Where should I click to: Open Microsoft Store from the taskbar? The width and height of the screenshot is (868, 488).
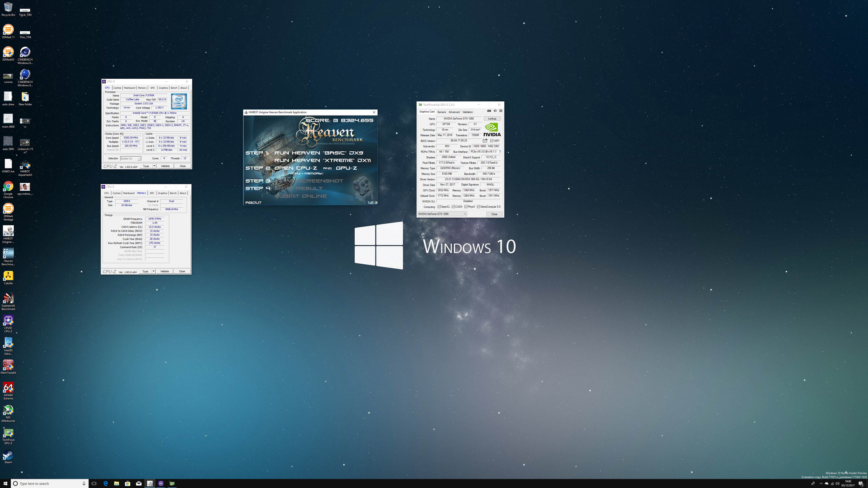(x=128, y=483)
